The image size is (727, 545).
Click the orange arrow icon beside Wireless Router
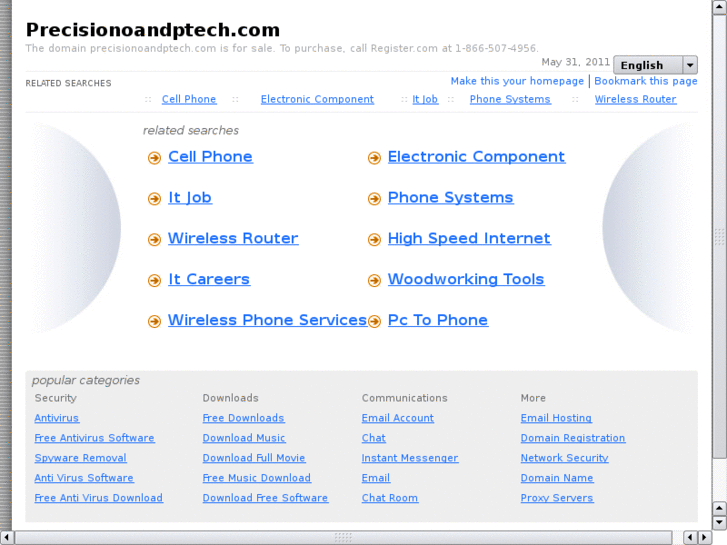tap(154, 240)
